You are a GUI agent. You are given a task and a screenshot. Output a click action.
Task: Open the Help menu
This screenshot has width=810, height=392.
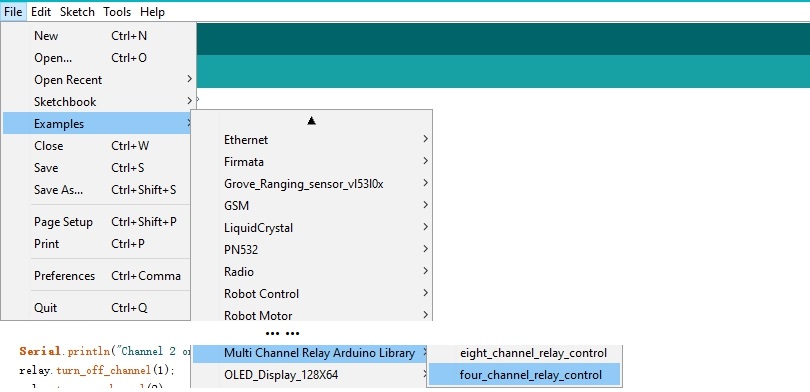click(x=152, y=11)
